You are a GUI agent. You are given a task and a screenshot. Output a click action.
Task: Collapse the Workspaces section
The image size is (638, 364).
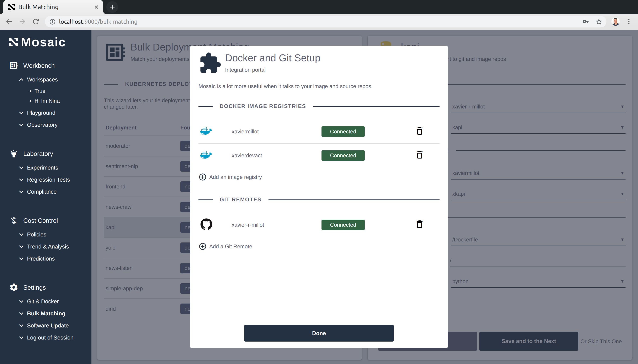[21, 80]
